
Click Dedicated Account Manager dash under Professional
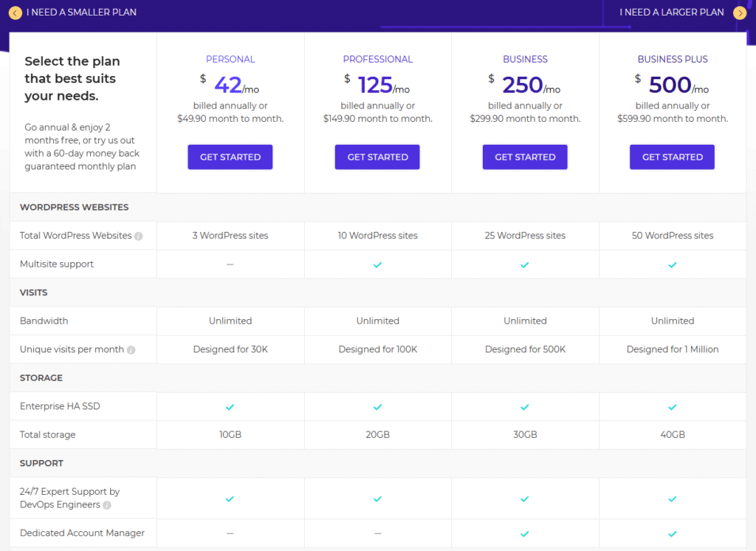(x=377, y=533)
